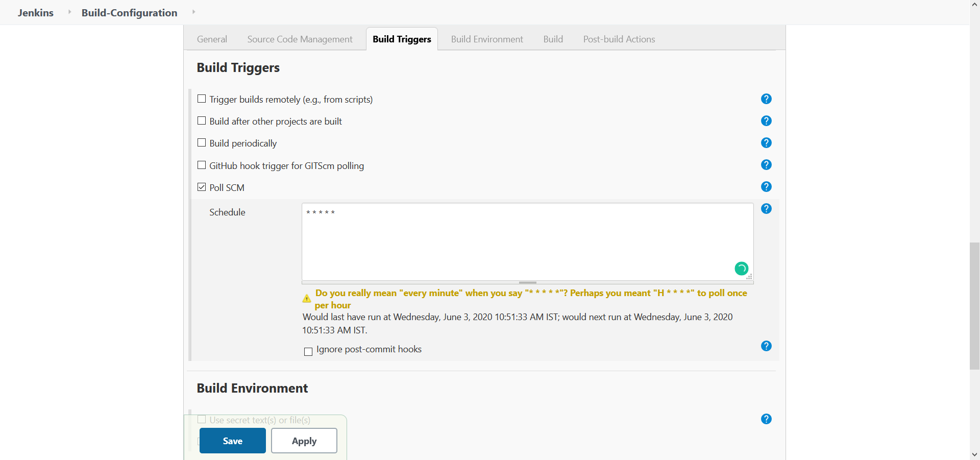Go to Post-build Actions tab

[x=619, y=39]
